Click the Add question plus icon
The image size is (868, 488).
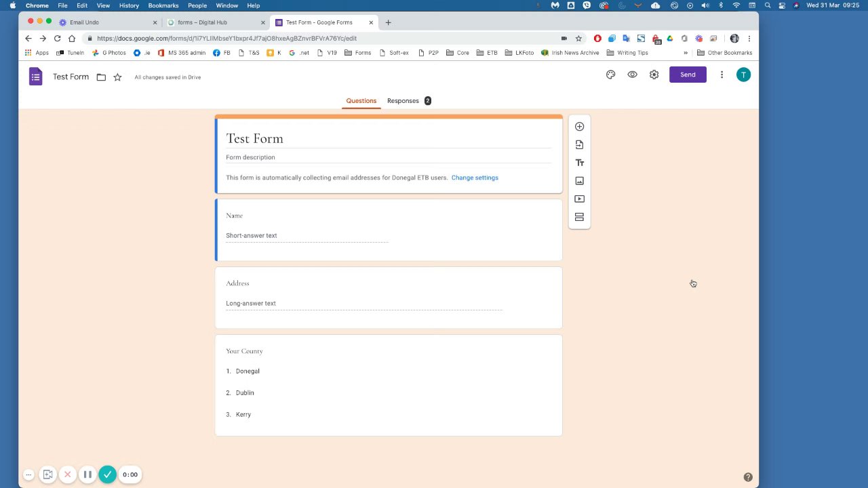point(579,126)
